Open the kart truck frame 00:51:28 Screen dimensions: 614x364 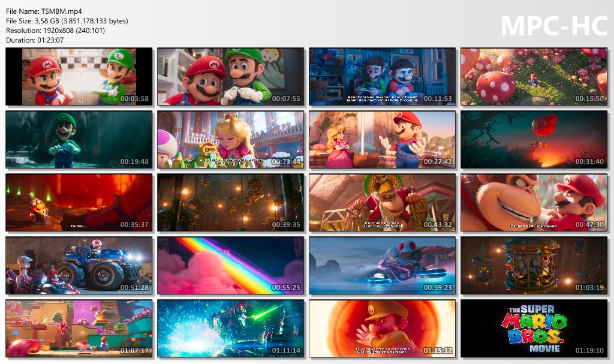[x=79, y=265]
